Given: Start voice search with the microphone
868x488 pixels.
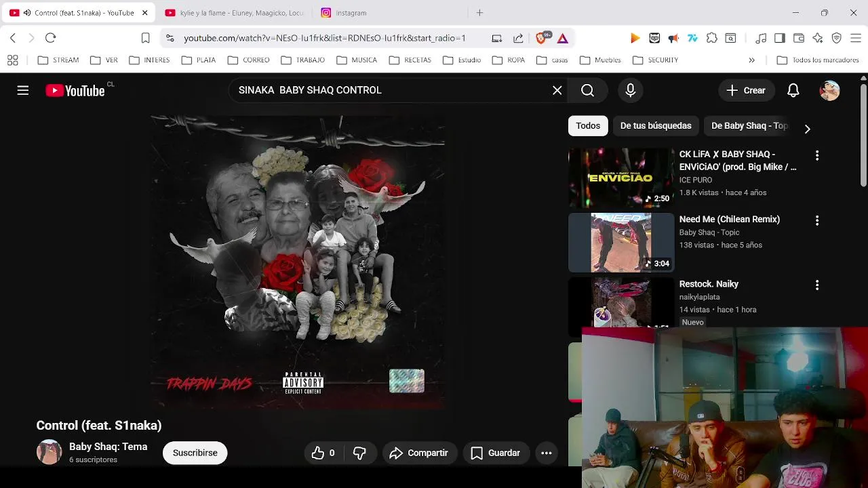Looking at the screenshot, I should coord(631,90).
